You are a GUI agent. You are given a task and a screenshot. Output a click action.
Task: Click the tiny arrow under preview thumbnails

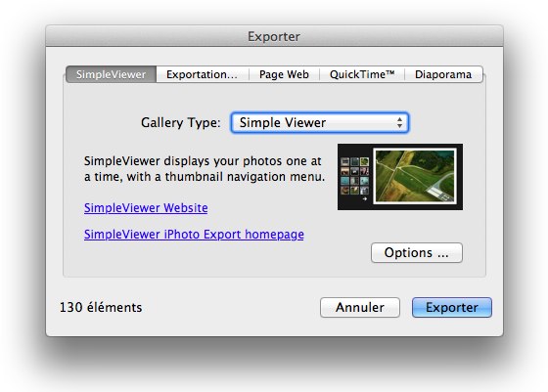365,199
